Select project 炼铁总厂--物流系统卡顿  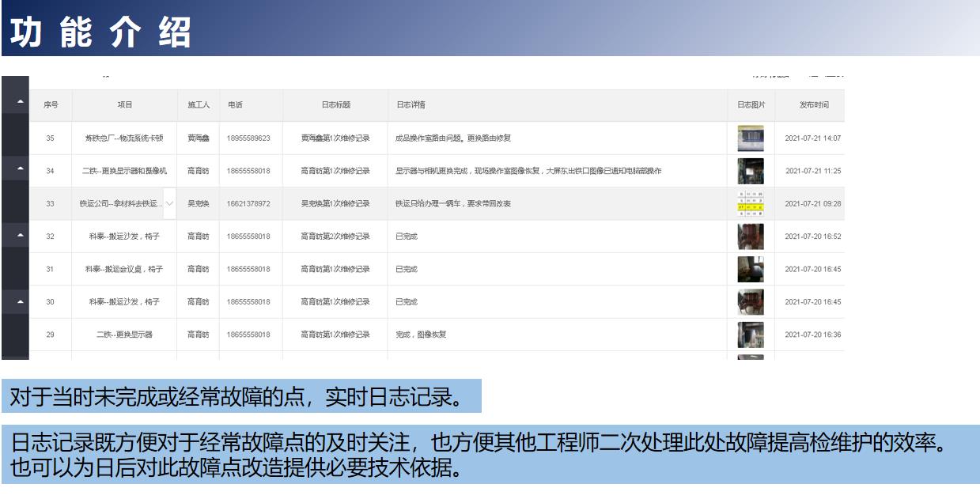click(x=124, y=138)
